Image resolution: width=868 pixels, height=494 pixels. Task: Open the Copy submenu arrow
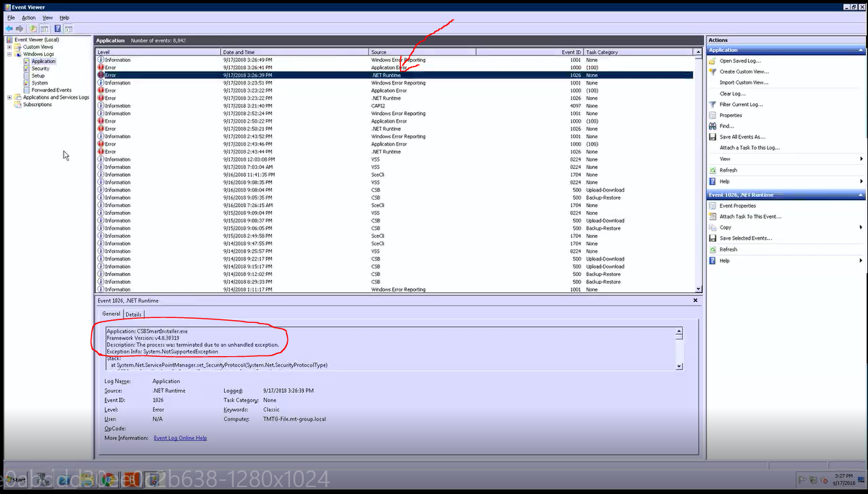pyautogui.click(x=860, y=227)
